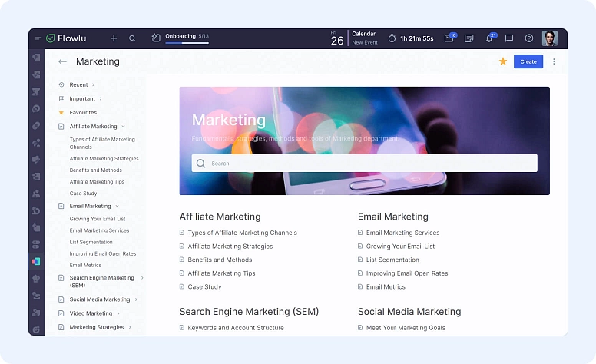The width and height of the screenshot is (596, 364).
Task: Click the funnel icon in left sidebar
Action: (x=37, y=91)
